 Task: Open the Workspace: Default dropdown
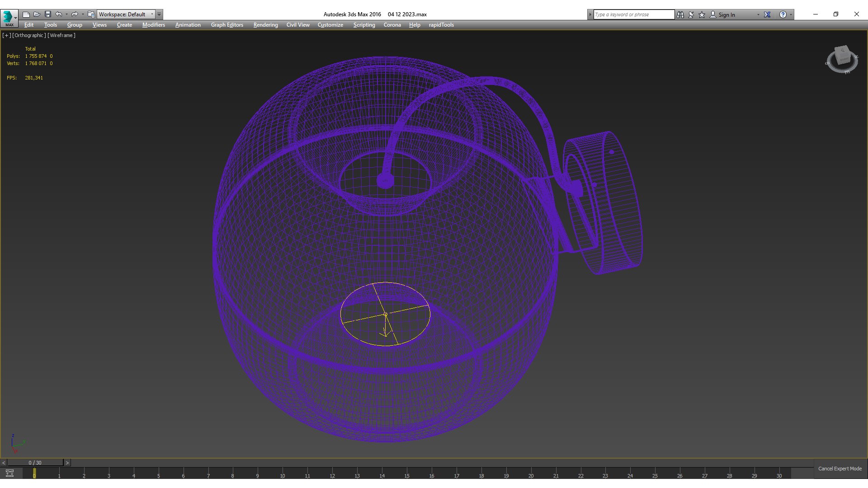pyautogui.click(x=126, y=14)
